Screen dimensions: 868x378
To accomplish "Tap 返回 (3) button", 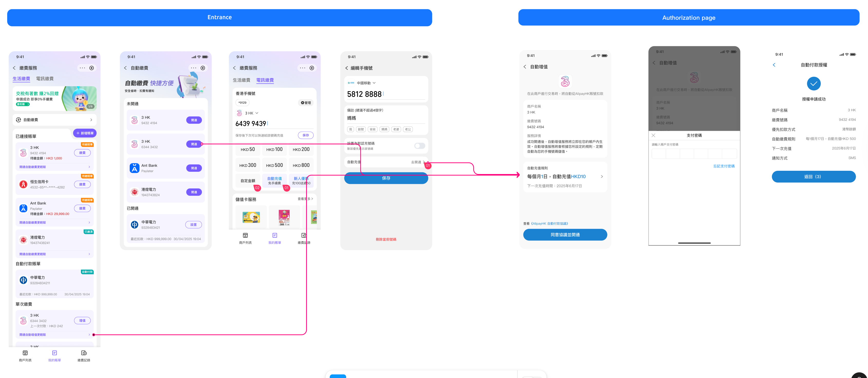I will 814,177.
